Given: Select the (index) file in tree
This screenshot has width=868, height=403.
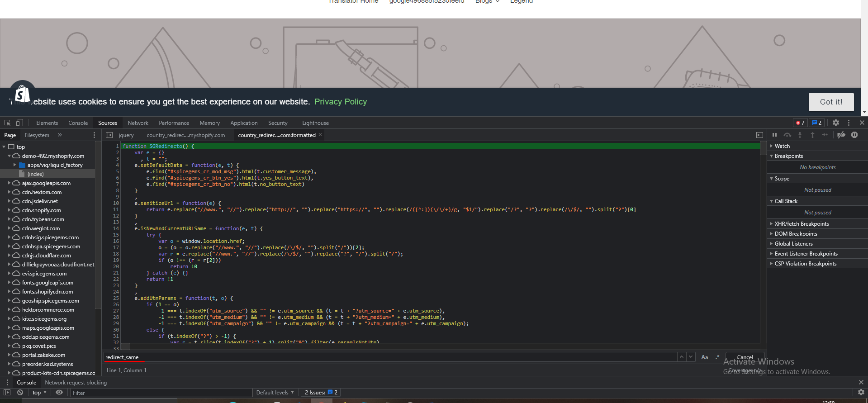Looking at the screenshot, I should 35,174.
